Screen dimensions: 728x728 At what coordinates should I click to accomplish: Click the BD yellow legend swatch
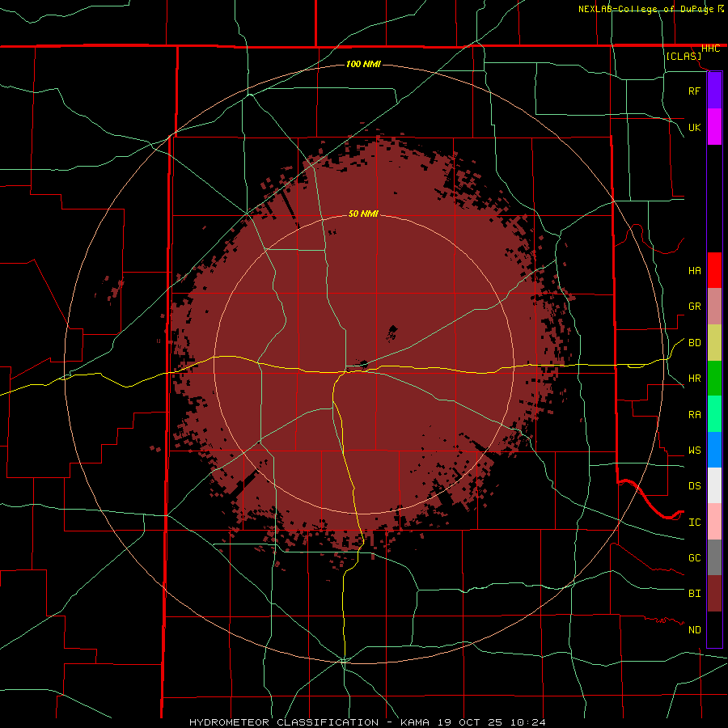[714, 343]
